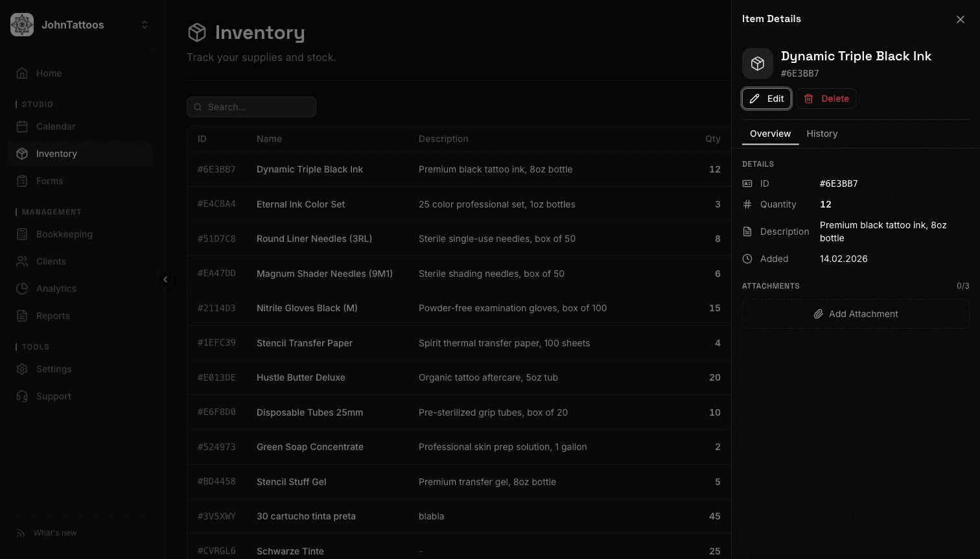Click Add Attachment

point(856,314)
